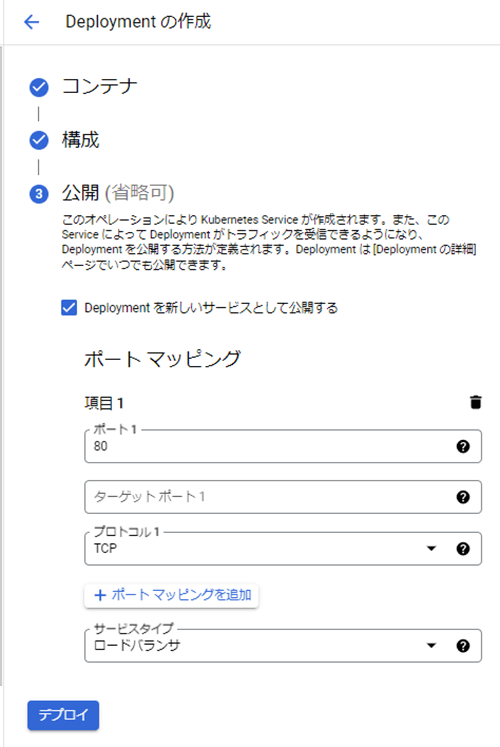Click the ターゲット ポート 1 input field
The width and height of the screenshot is (500, 747).
[x=283, y=497]
